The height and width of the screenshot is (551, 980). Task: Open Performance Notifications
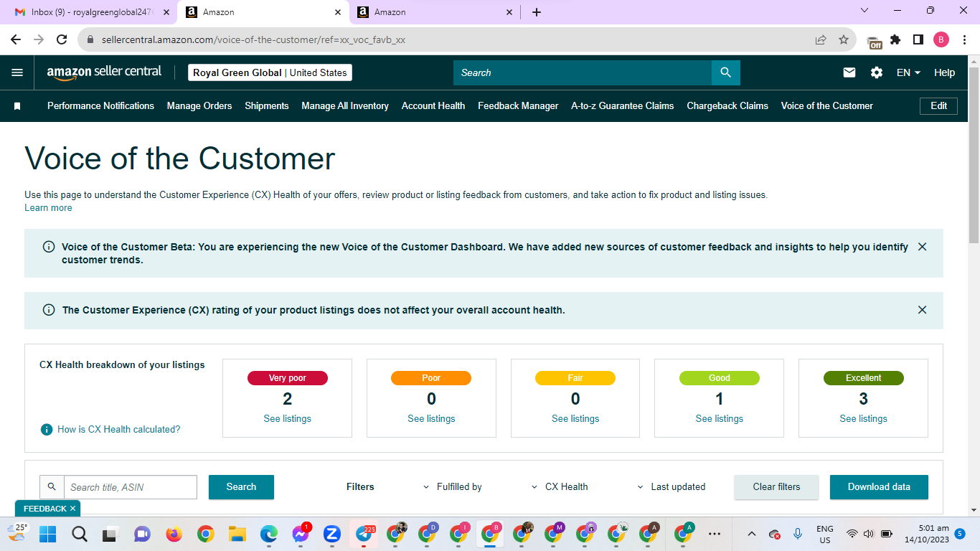(100, 106)
